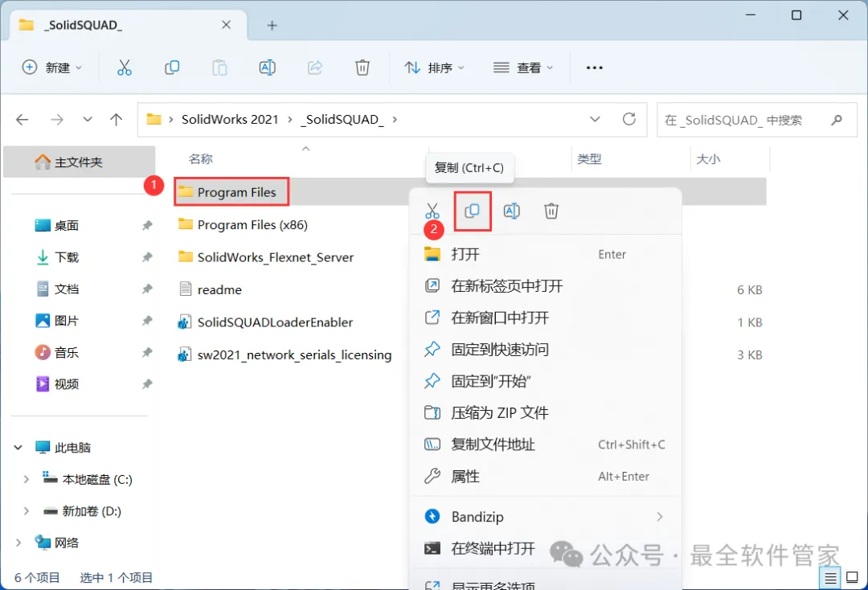Choose 在终端中打开
The width and height of the screenshot is (868, 590).
pyautogui.click(x=545, y=548)
